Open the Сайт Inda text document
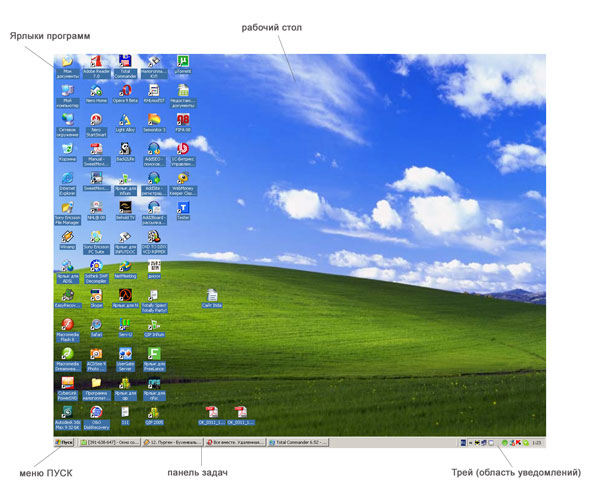 (212, 298)
